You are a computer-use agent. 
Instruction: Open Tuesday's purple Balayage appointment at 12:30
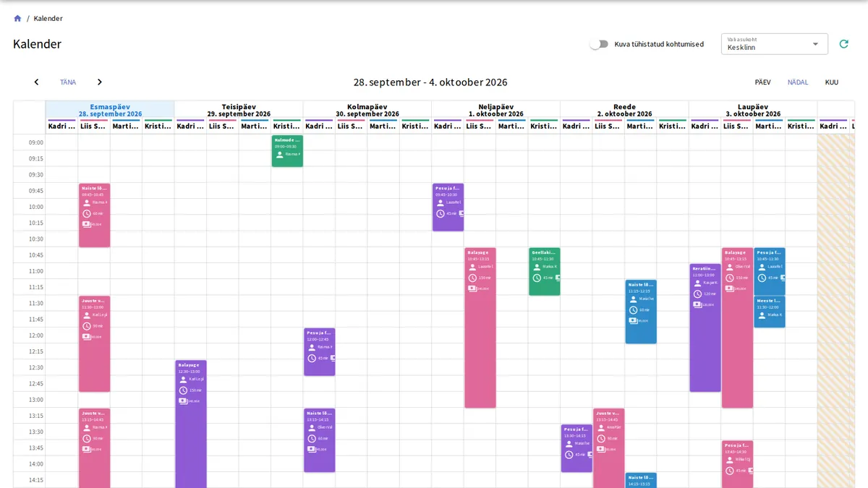[191, 424]
